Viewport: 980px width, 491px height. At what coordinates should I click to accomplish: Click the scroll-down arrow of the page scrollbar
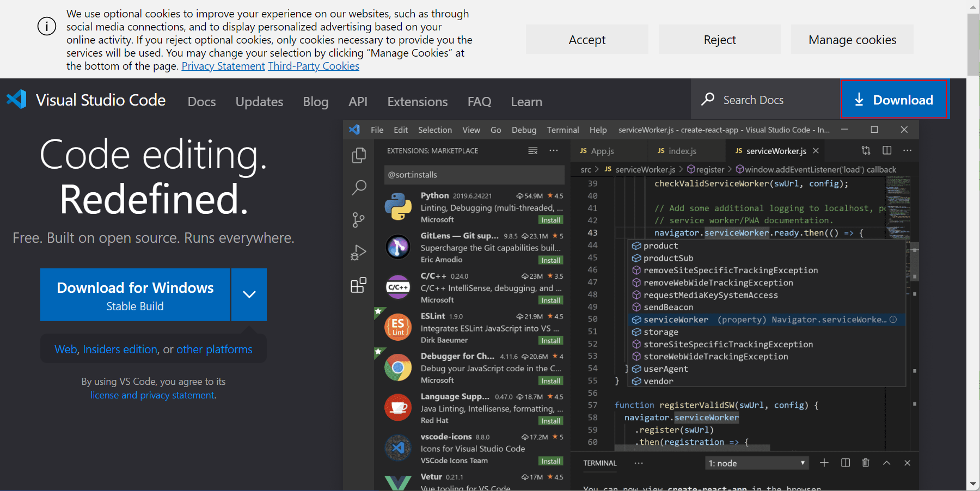click(973, 484)
